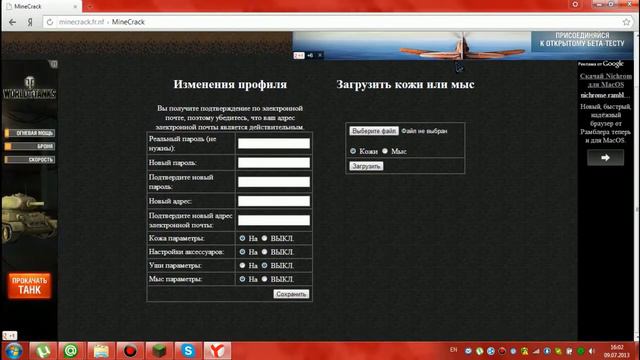Click the 'Изменения профиля' heading
Image resolution: width=640 pixels, height=360 pixels.
click(230, 84)
